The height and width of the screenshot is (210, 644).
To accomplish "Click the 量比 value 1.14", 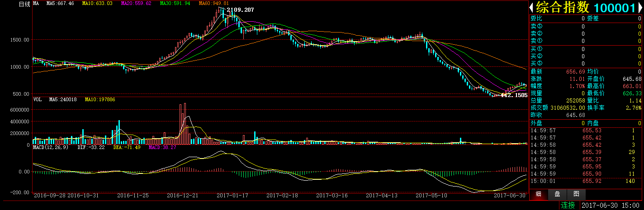I will [x=635, y=100].
